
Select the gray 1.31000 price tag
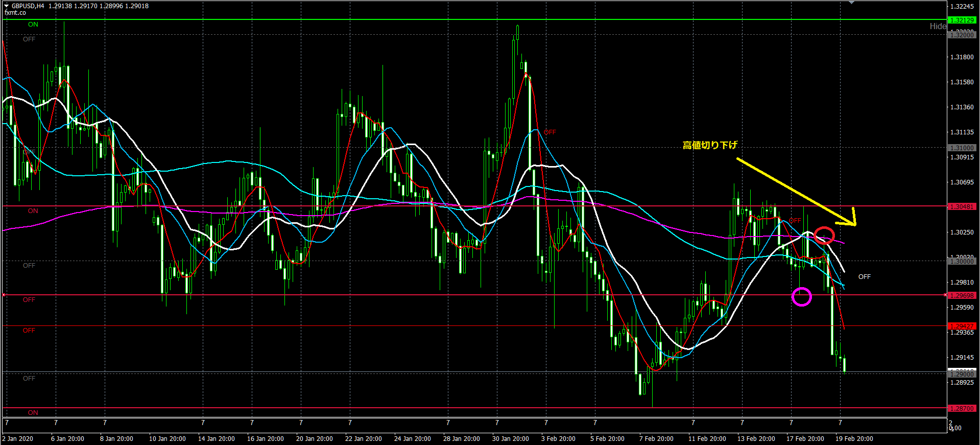tap(962, 148)
